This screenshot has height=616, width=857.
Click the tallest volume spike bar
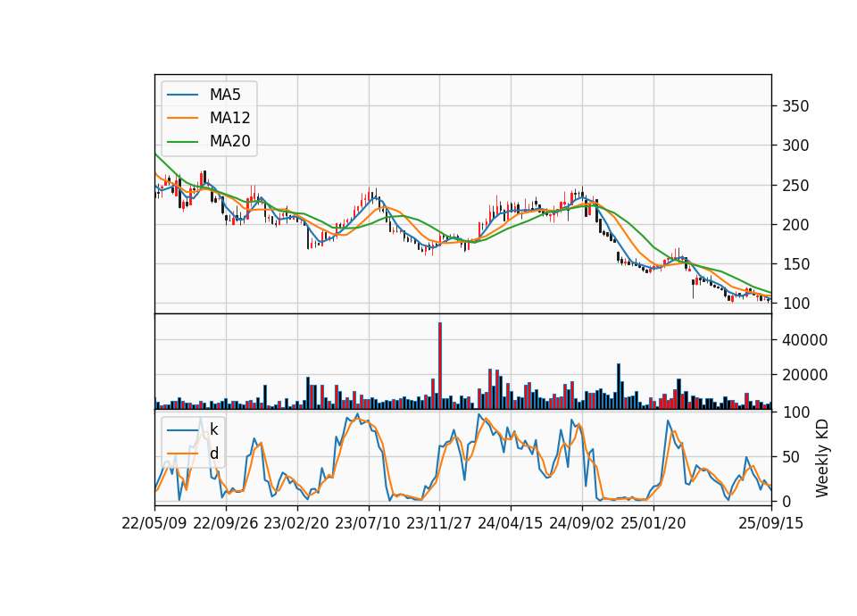coord(440,366)
